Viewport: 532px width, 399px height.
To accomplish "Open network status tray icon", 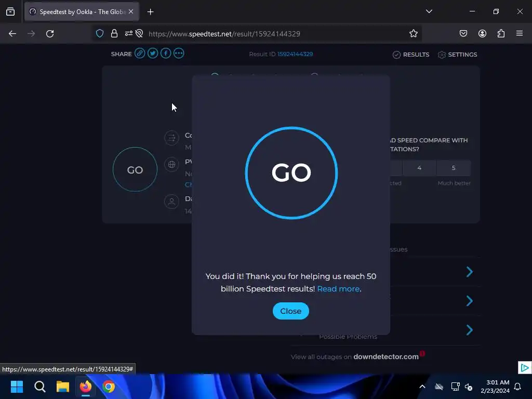I will point(455,387).
